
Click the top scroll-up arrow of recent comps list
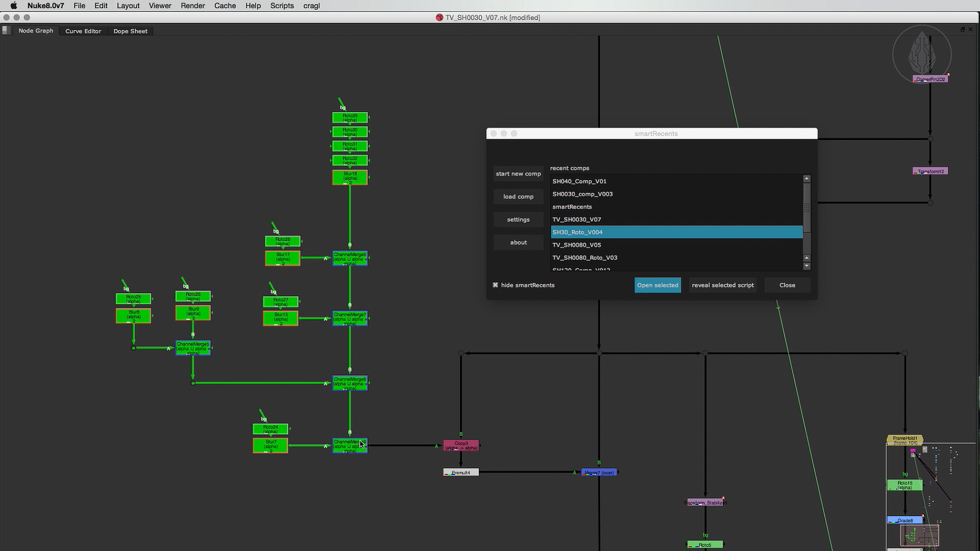pos(806,179)
